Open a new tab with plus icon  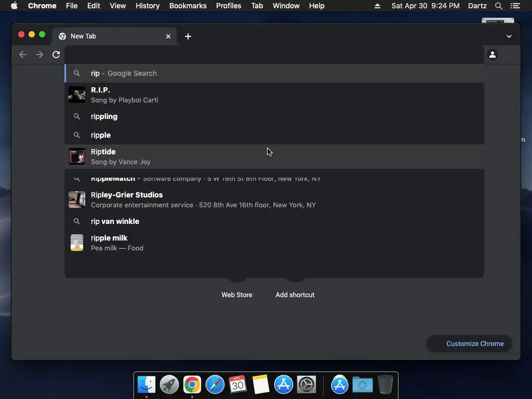188,36
